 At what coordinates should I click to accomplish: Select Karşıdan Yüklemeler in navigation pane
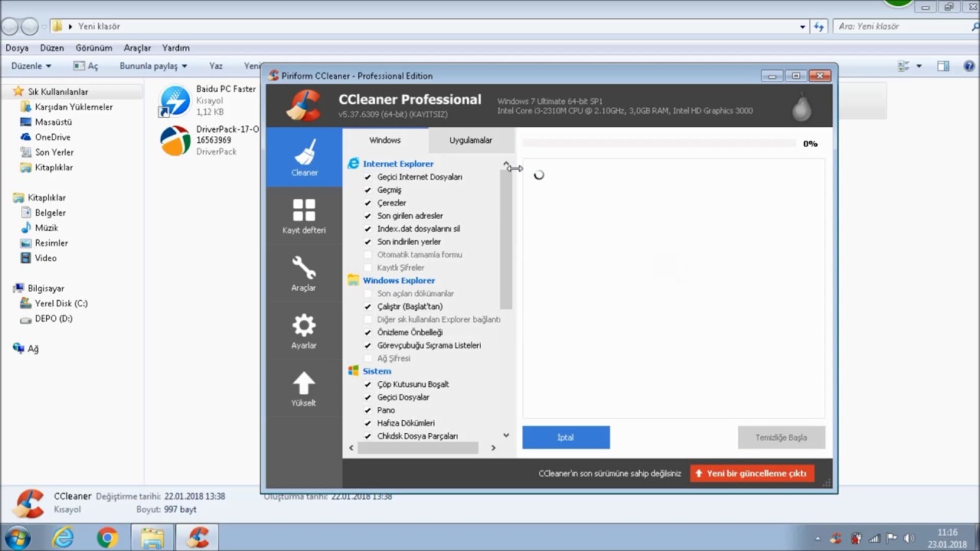pos(73,107)
